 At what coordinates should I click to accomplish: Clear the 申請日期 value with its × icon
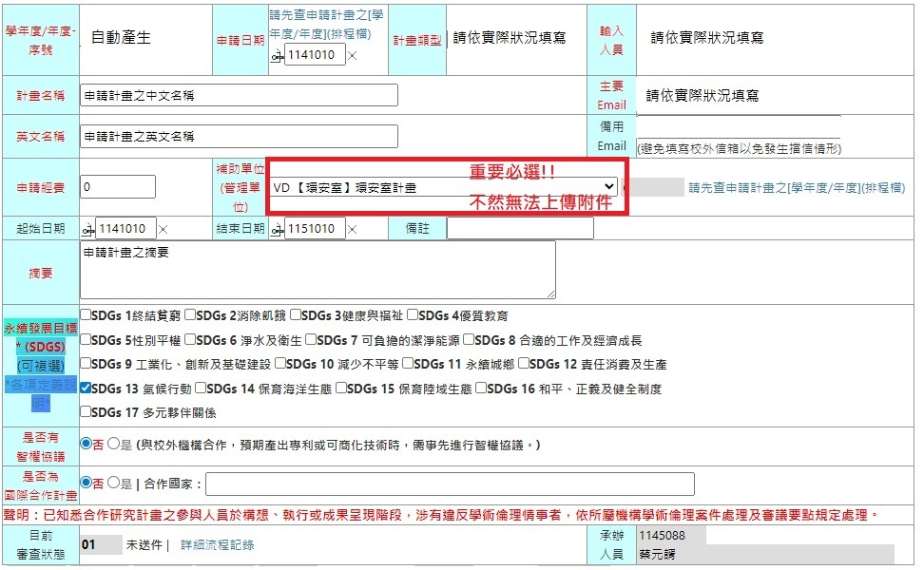pyautogui.click(x=353, y=56)
